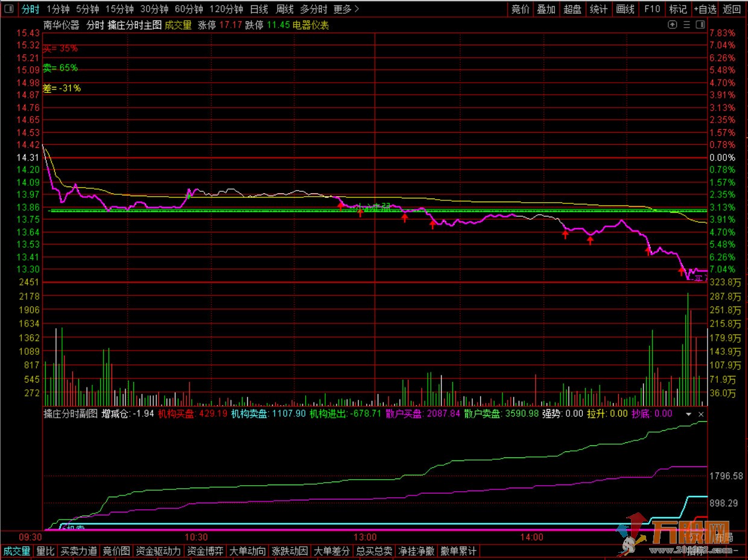This screenshot has height=560, width=748.
Task: Select the 大单动向 indicator tab
Action: (247, 551)
